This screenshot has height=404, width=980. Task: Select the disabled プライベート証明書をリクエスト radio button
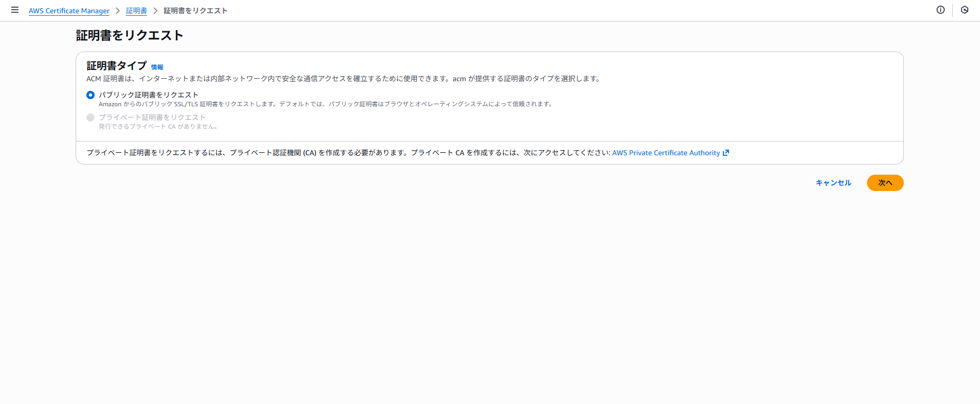coord(90,117)
